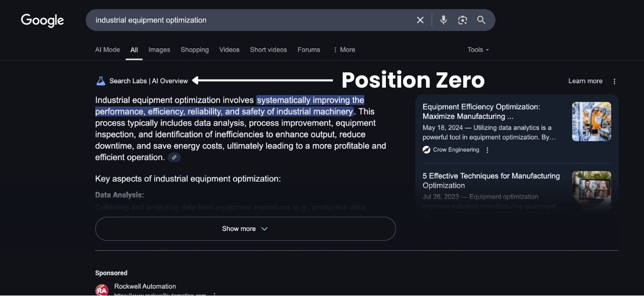Select the All results tab

[134, 49]
